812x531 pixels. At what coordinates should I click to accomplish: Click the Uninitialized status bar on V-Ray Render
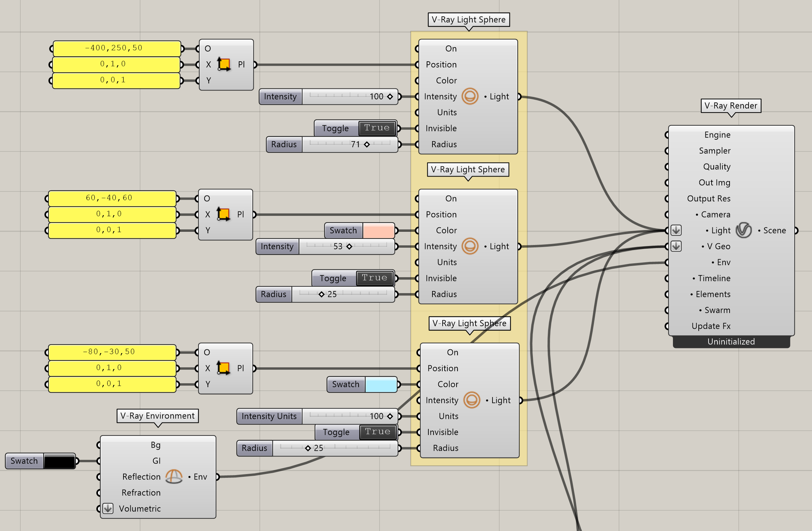pyautogui.click(x=731, y=342)
